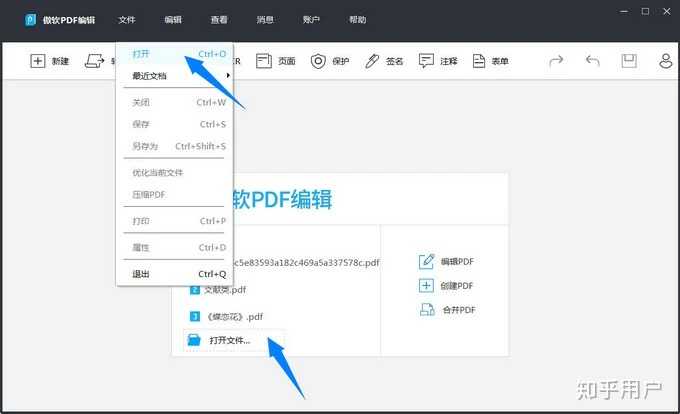Click the 合并PDF text link

click(459, 310)
